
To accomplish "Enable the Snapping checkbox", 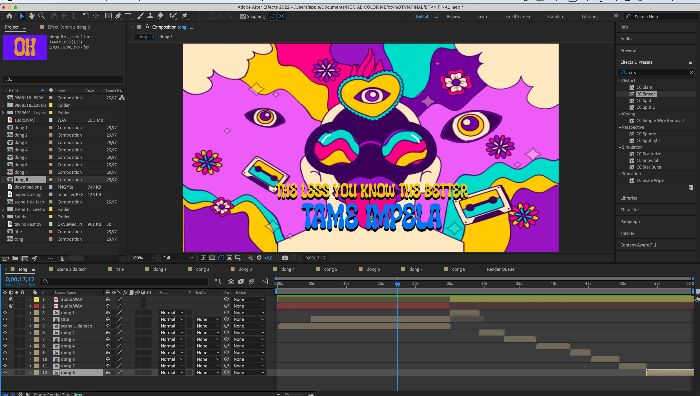I will point(243,17).
